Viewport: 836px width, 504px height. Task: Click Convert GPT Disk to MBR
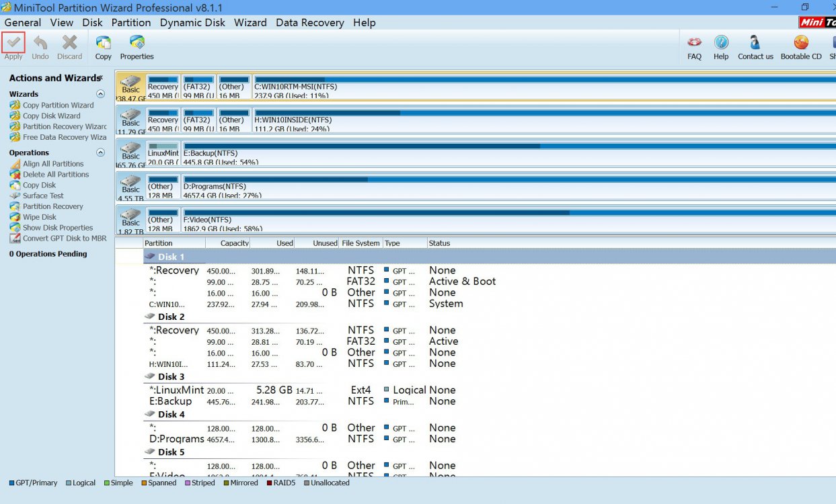click(x=65, y=239)
